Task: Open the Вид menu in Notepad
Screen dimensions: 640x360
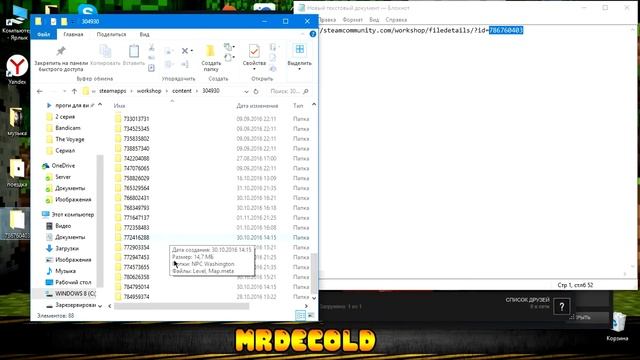Action: (374, 20)
